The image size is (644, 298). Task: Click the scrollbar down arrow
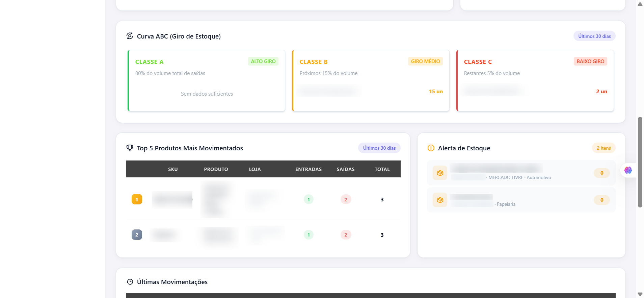click(640, 294)
